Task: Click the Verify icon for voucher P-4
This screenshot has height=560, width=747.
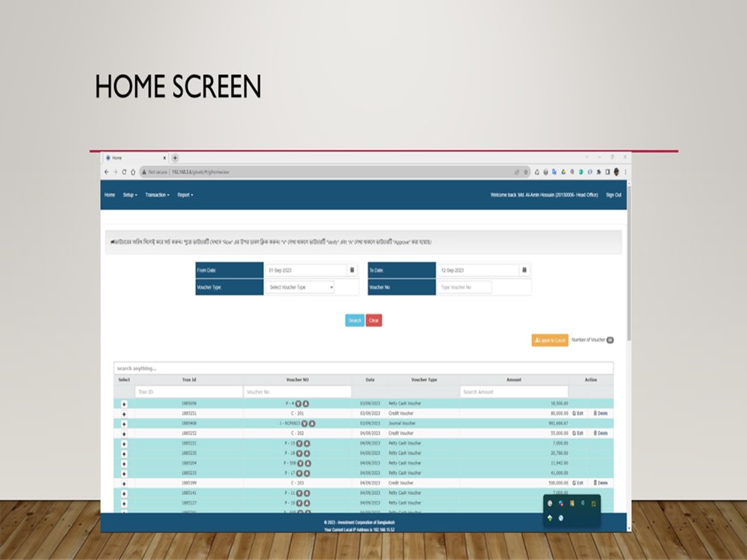Action: click(x=297, y=402)
